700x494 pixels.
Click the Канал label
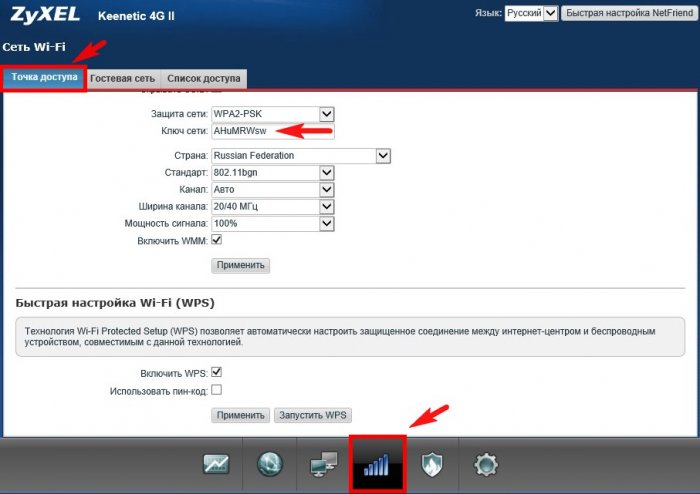(x=193, y=190)
